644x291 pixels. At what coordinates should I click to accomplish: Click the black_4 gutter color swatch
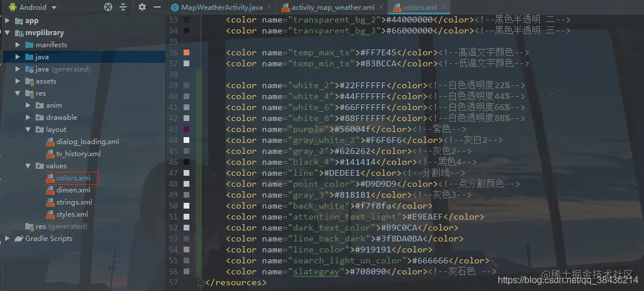[186, 162]
